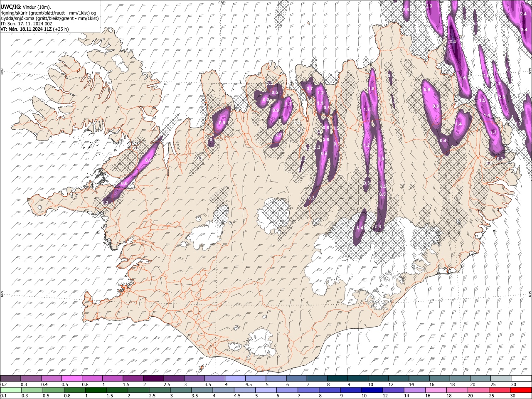
Task: Click the bright pink 0.5 swatch in top legend
Action: pyautogui.click(x=71, y=379)
